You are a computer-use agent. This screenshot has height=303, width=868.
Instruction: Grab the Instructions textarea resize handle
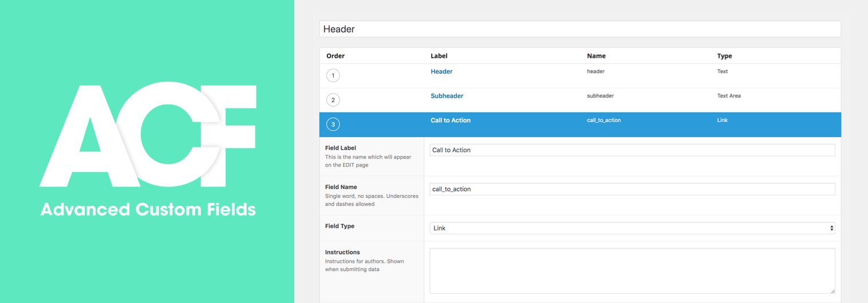coord(833,291)
